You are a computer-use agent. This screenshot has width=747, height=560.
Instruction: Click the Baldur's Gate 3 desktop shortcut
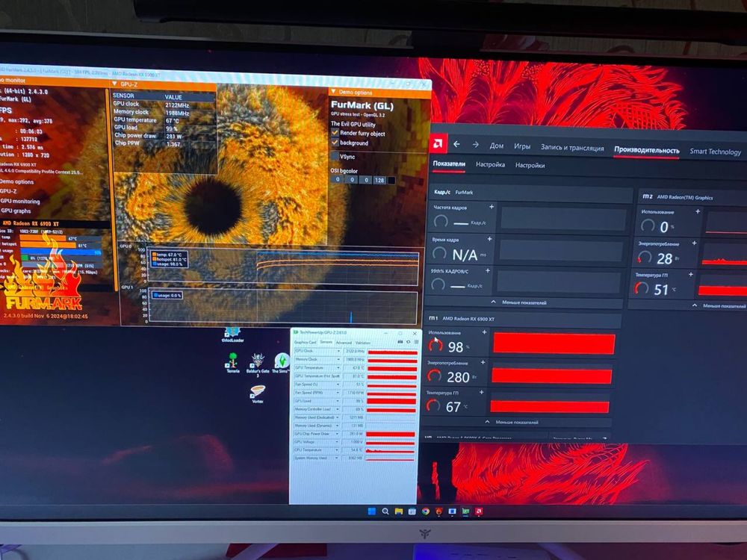[x=258, y=364]
